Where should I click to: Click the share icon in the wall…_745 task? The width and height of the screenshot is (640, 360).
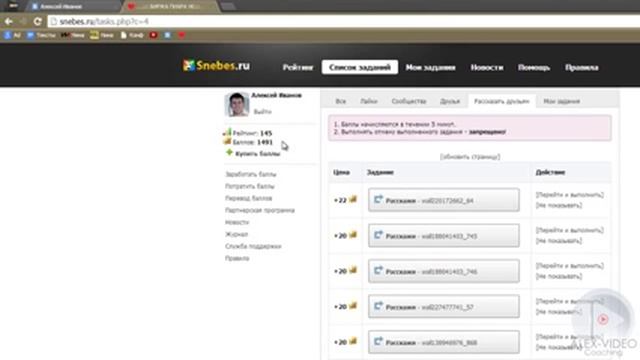(378, 235)
